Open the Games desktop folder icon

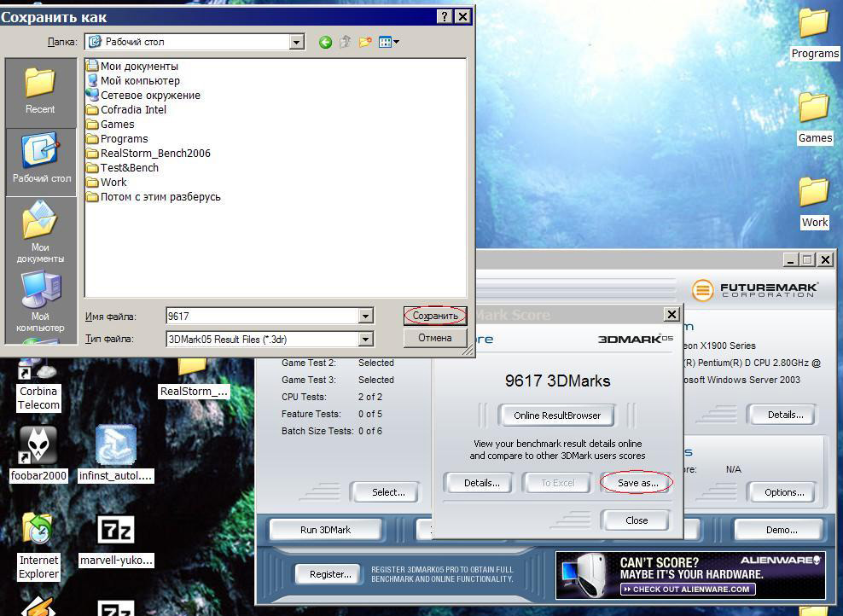pyautogui.click(x=815, y=118)
